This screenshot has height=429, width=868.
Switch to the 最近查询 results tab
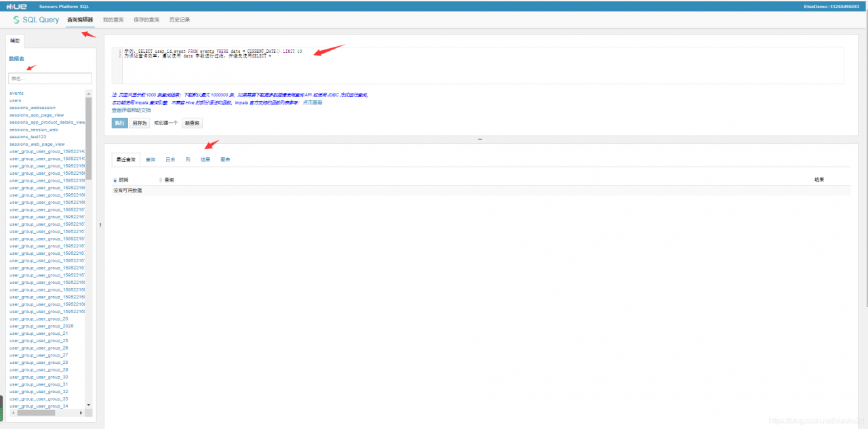click(x=125, y=159)
